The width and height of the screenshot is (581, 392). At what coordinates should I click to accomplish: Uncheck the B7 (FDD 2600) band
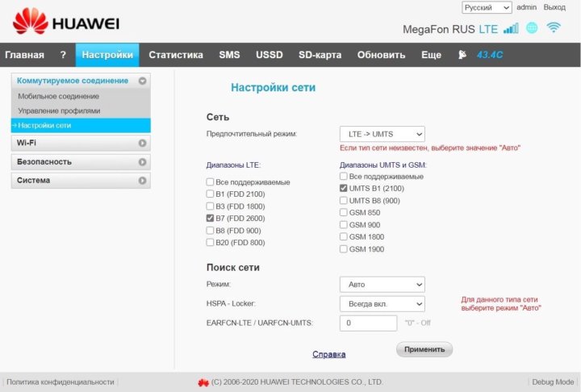coord(211,219)
